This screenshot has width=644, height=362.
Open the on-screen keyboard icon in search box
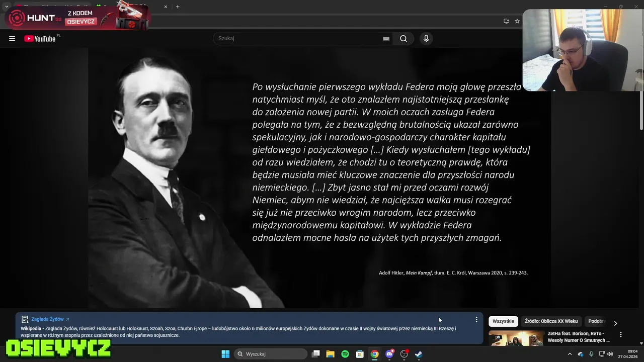[386, 39]
